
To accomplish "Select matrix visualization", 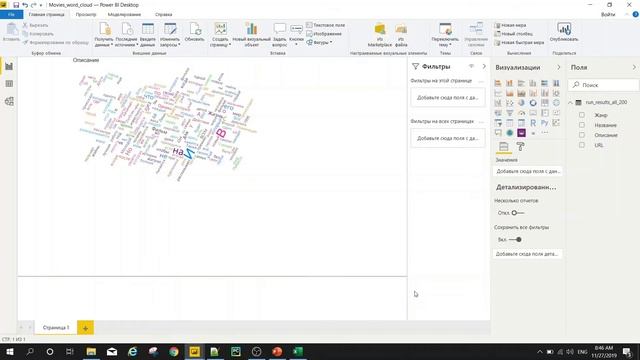I will 521,123.
